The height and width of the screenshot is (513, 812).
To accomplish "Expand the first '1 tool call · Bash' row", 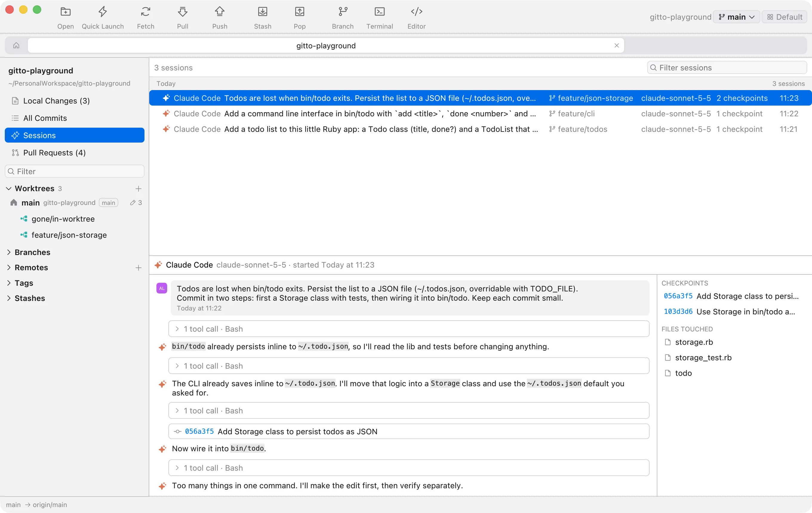I will (x=409, y=328).
